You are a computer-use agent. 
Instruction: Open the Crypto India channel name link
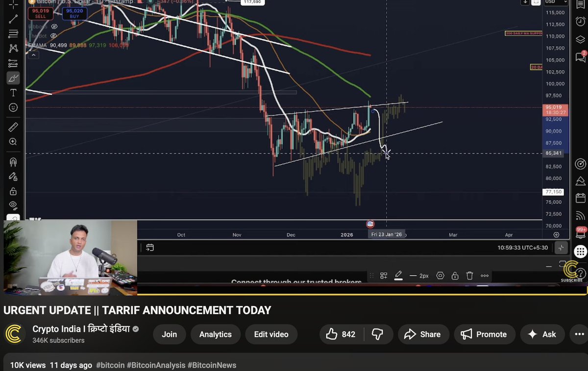[x=81, y=329]
